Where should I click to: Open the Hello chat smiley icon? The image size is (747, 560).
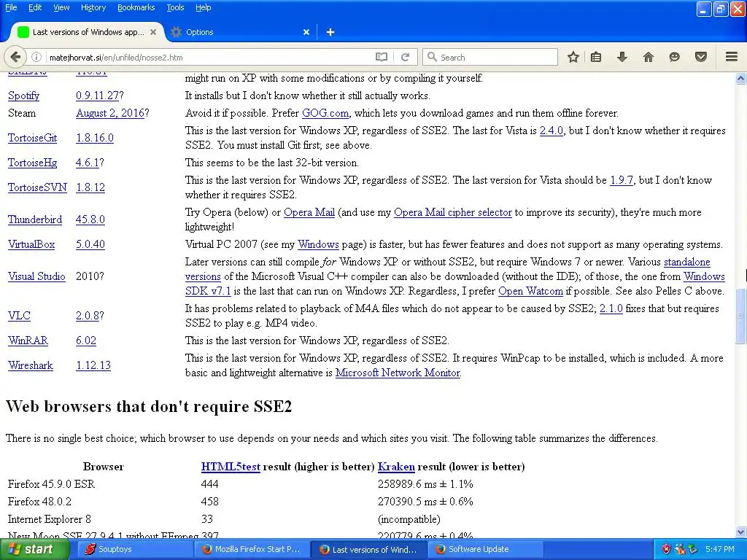point(674,57)
